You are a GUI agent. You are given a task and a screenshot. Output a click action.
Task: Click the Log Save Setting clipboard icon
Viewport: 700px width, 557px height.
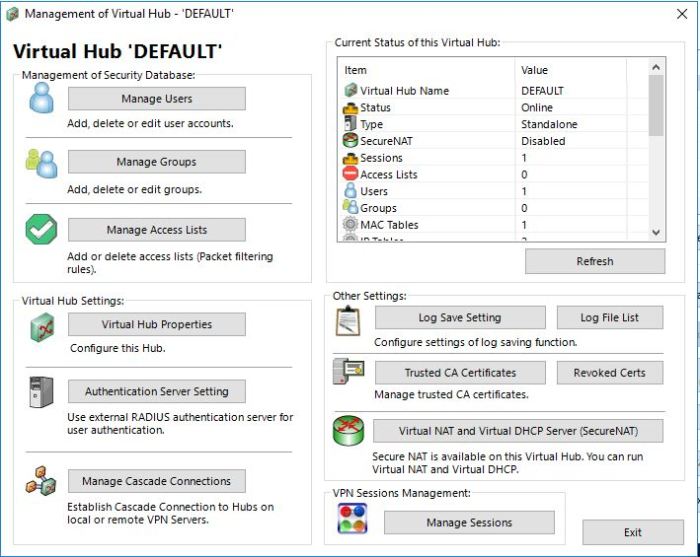[x=347, y=320]
